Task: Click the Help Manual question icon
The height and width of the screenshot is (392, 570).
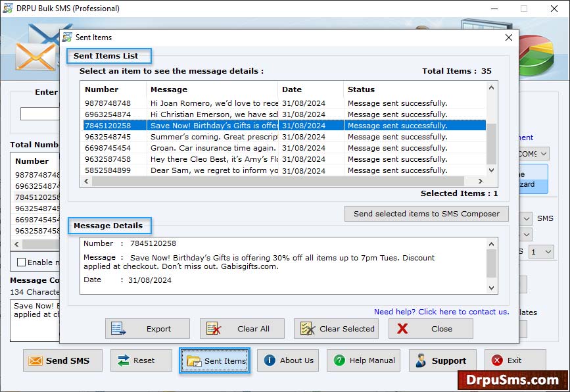Action: pos(339,360)
